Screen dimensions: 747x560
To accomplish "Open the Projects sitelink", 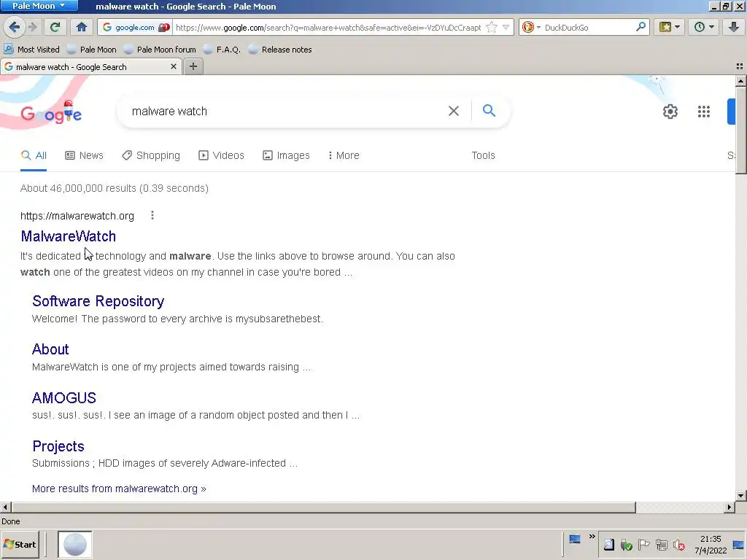I will point(58,446).
